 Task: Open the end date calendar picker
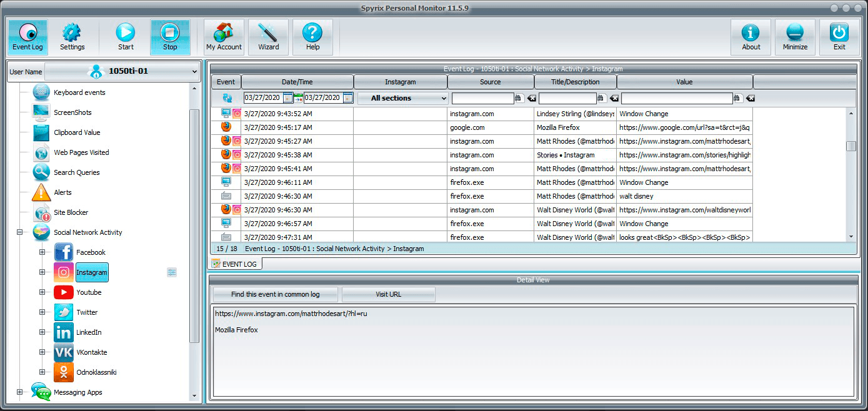347,98
